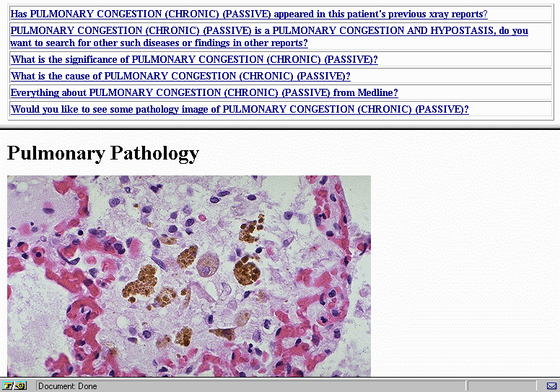Click the frame divider between link list and pathology
560x392 pixels.
pyautogui.click(x=280, y=127)
